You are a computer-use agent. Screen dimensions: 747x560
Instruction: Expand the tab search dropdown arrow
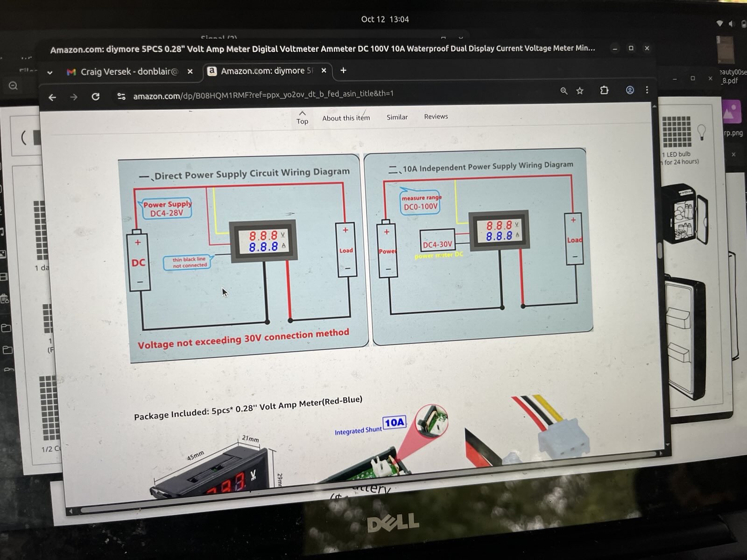click(x=50, y=72)
